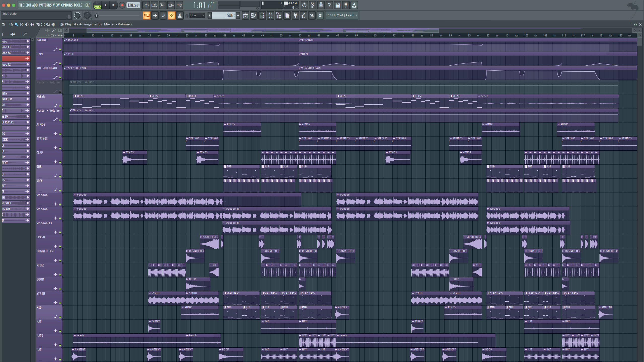Image resolution: width=644 pixels, height=362 pixels.
Task: Open the Browser tree view icon
Action: click(279, 16)
